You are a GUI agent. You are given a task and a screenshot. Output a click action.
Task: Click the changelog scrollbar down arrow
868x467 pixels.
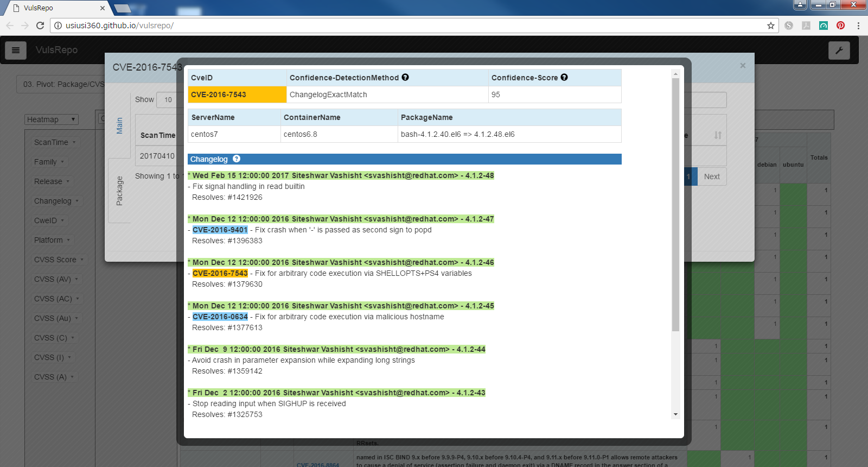[675, 414]
